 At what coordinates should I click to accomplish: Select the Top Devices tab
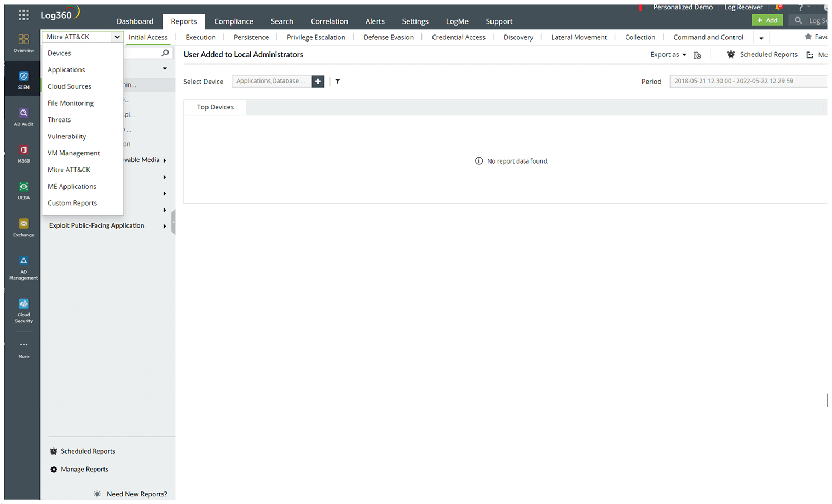(x=215, y=107)
